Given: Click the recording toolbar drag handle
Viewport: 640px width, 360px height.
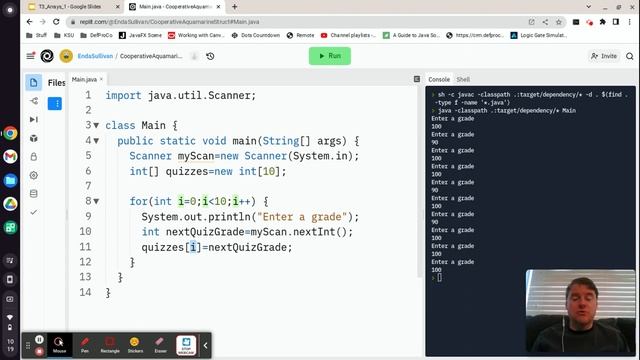Looking at the screenshot, I should click(28, 345).
